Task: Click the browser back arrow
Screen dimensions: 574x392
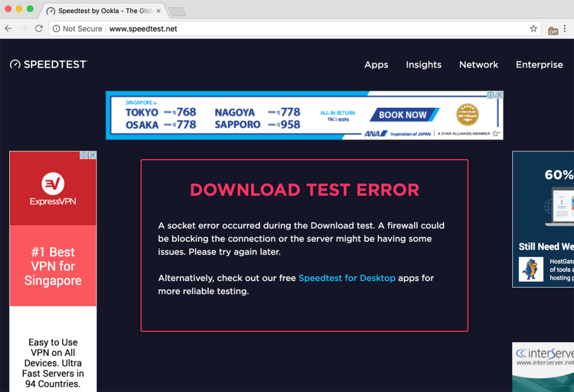Action: click(8, 29)
